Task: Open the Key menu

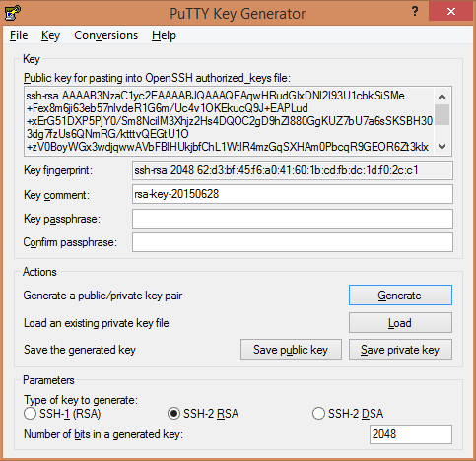Action: pyautogui.click(x=50, y=35)
